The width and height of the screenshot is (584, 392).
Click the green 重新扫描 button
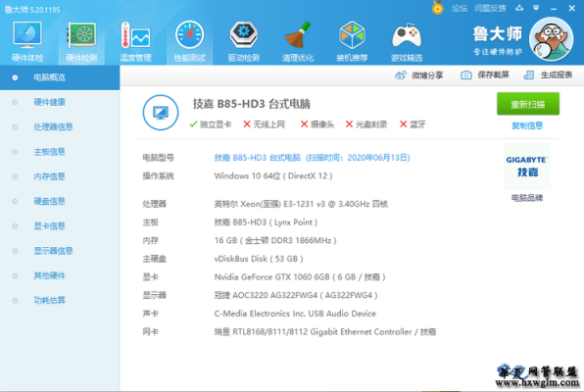pyautogui.click(x=528, y=104)
